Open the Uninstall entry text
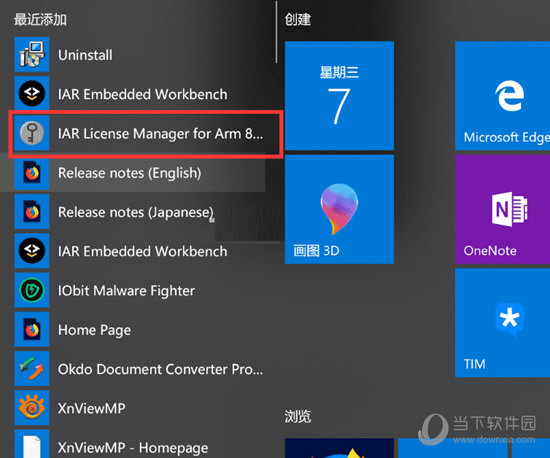 pyautogui.click(x=85, y=55)
